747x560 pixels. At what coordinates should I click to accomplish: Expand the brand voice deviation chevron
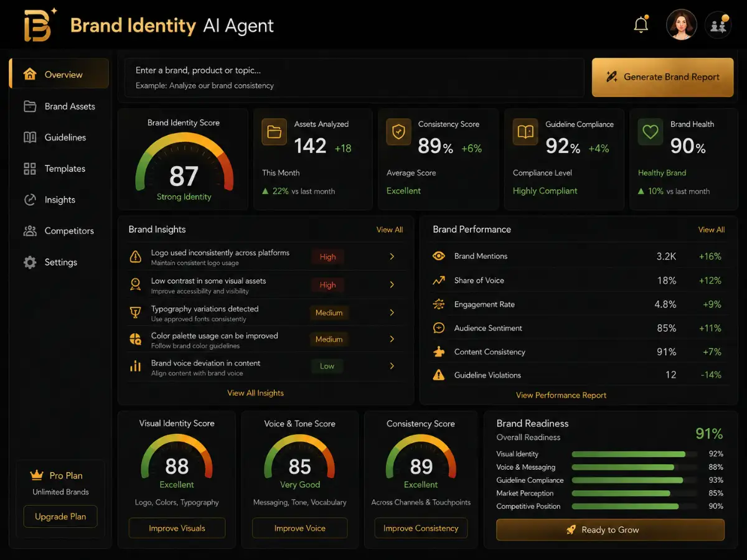click(392, 366)
